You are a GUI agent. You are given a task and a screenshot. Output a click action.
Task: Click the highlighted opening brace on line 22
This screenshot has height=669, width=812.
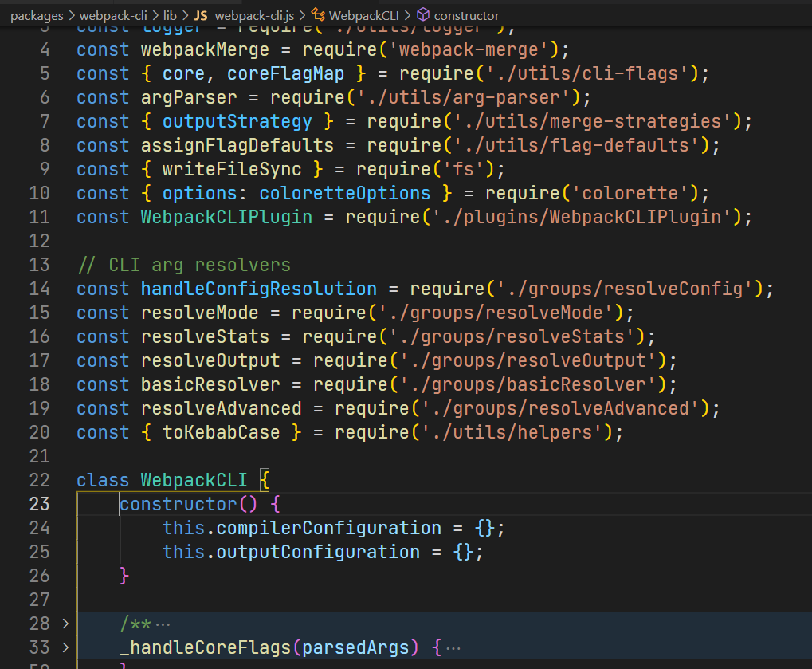(x=264, y=480)
